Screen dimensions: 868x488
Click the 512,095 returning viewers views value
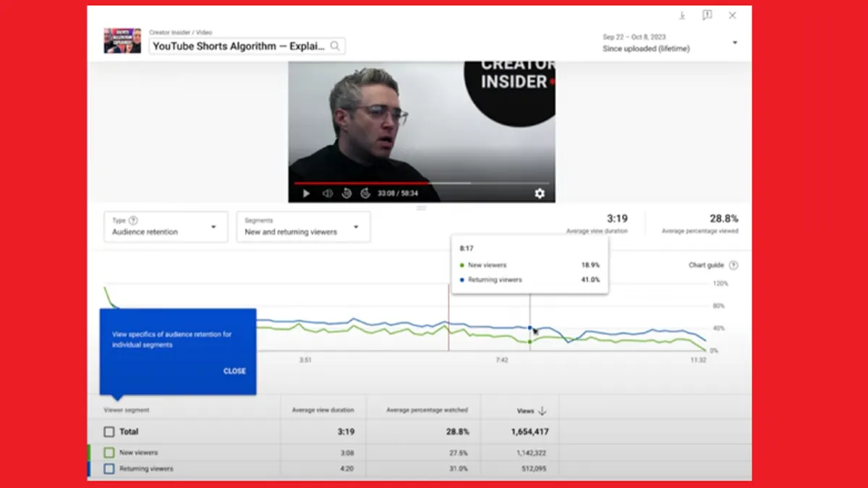535,468
